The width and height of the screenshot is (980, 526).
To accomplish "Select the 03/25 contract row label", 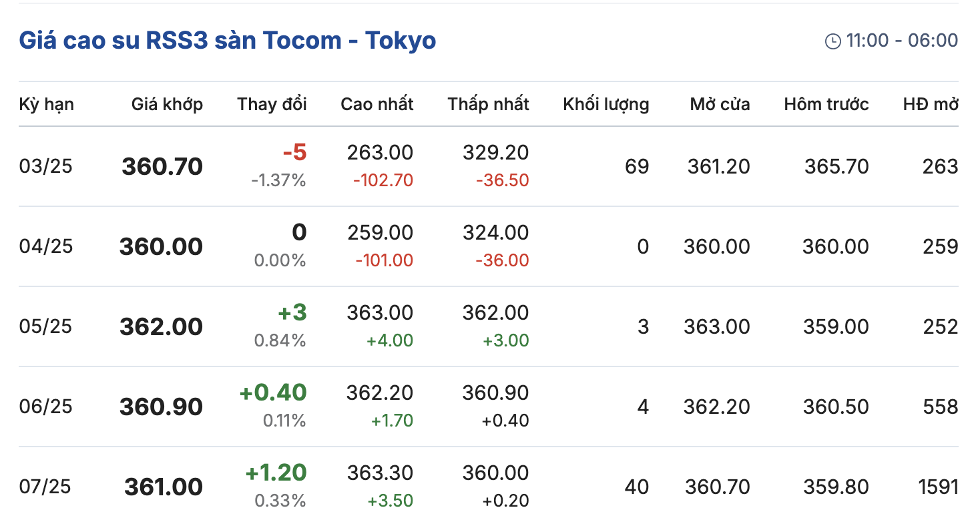I will click(45, 166).
